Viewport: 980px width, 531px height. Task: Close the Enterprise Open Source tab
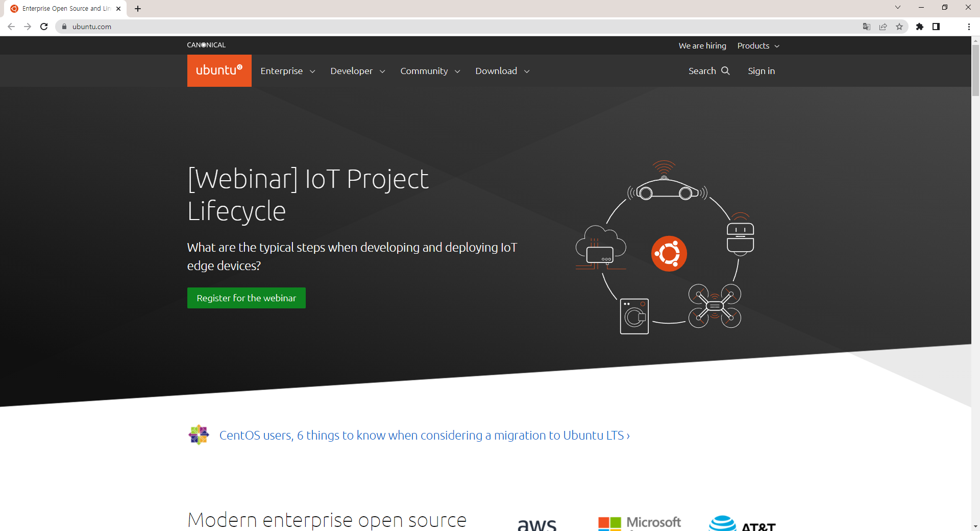click(x=118, y=9)
